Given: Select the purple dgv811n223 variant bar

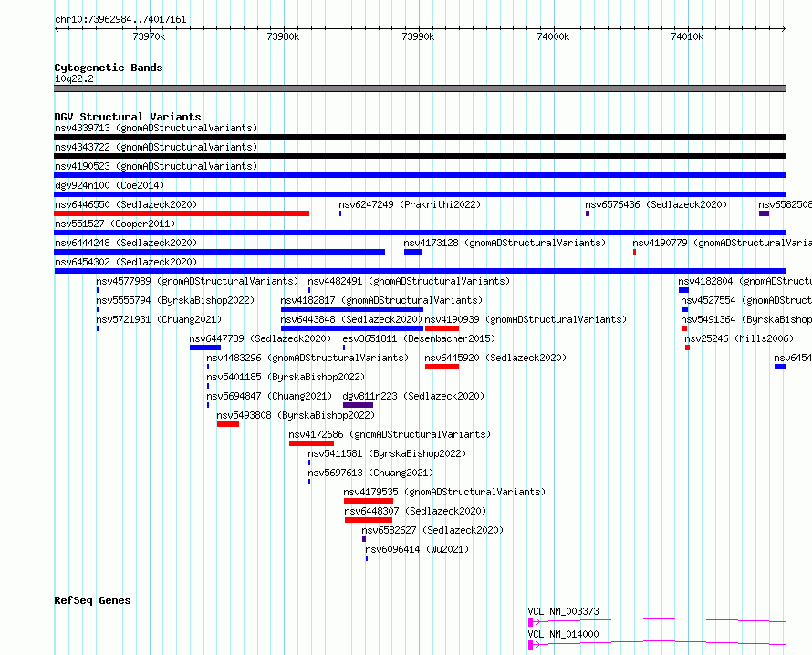Looking at the screenshot, I should 358,405.
